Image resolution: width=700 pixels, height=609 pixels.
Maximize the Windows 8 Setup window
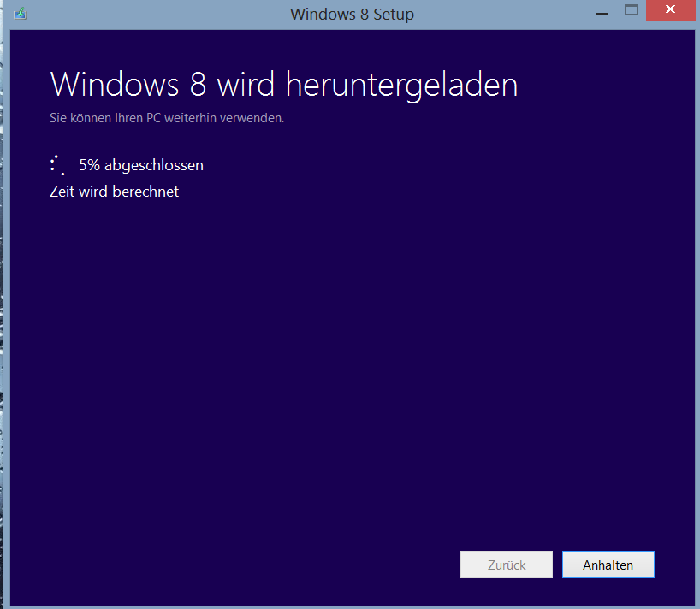pos(631,9)
